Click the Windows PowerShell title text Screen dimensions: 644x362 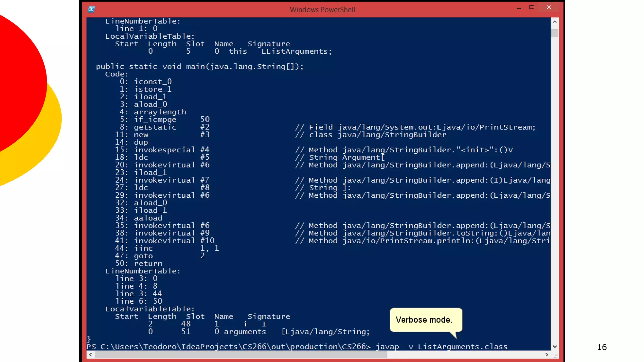(322, 10)
